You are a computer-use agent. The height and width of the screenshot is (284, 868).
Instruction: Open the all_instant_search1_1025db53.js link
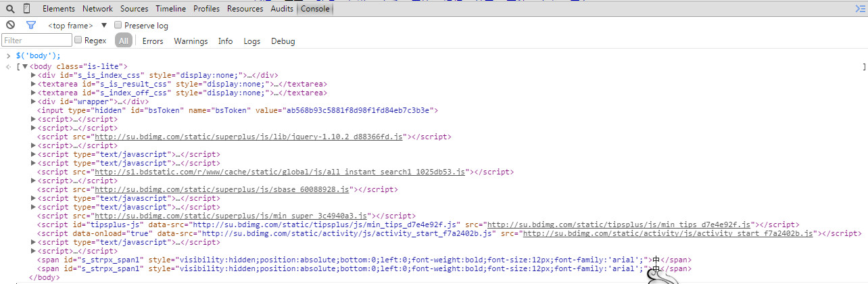tap(280, 172)
